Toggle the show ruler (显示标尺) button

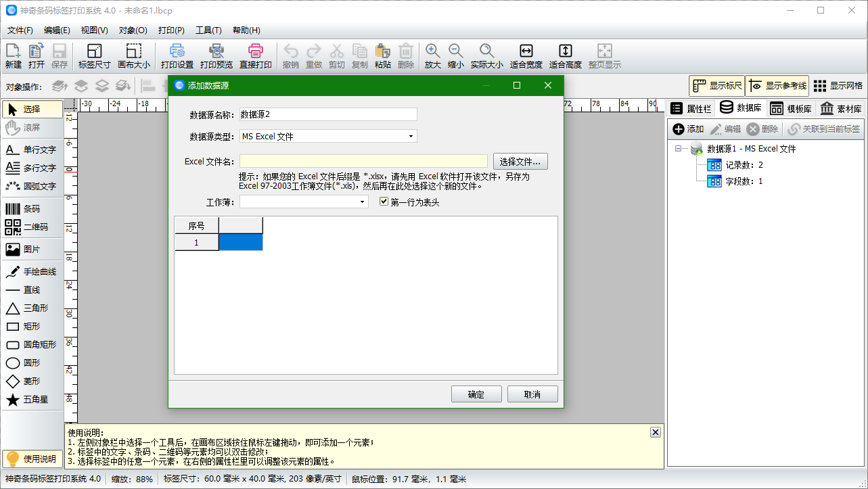click(716, 86)
